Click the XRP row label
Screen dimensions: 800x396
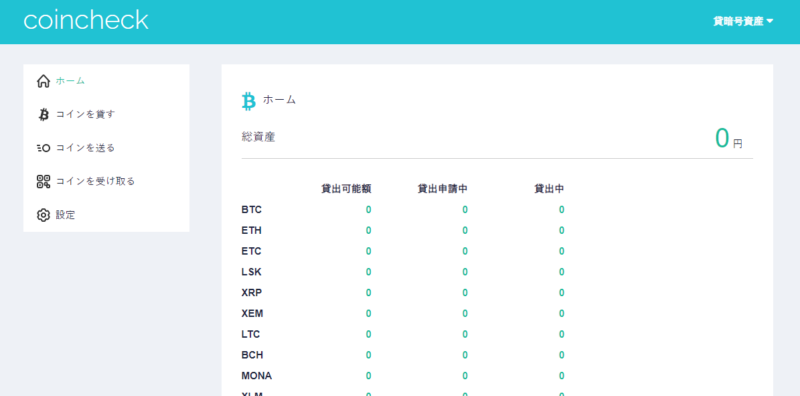pyautogui.click(x=252, y=293)
